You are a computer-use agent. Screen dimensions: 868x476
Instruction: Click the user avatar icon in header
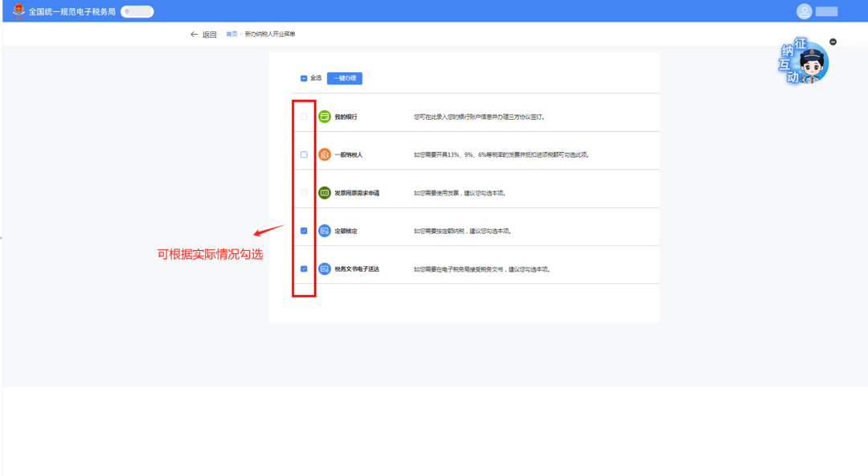coord(804,11)
